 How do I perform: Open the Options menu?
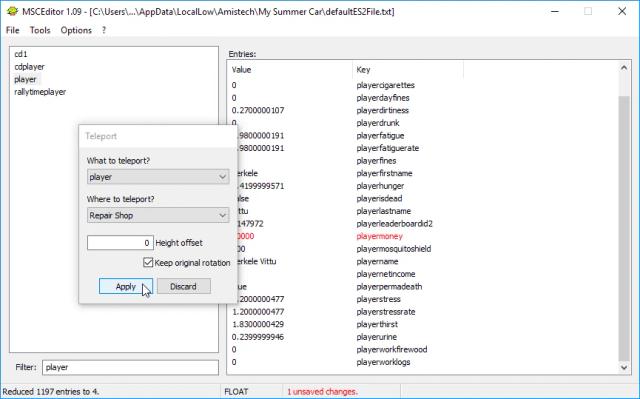(76, 30)
